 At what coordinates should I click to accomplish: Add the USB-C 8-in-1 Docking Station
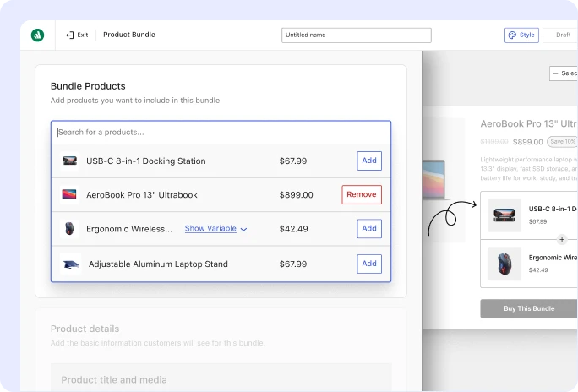(369, 161)
